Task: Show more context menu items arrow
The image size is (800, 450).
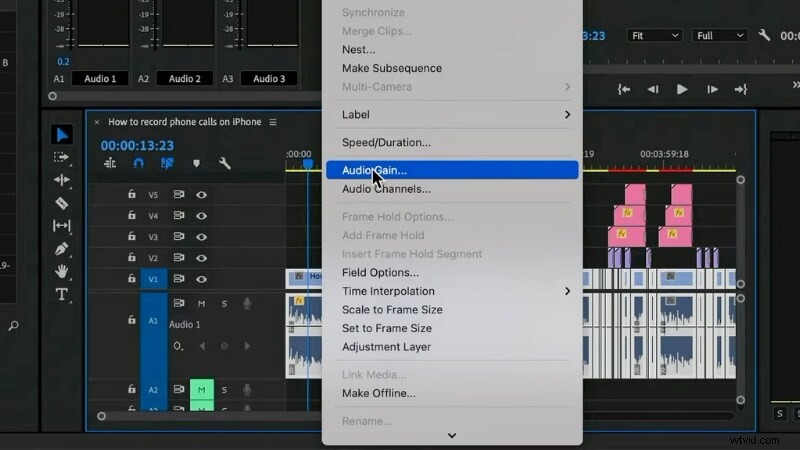Action: tap(452, 435)
